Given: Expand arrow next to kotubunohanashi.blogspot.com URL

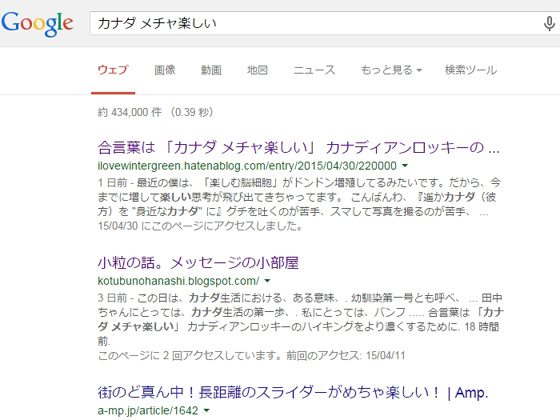Looking at the screenshot, I should pos(267,281).
